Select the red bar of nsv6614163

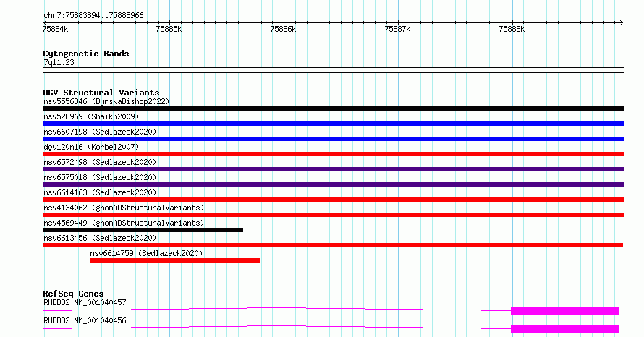pos(333,200)
